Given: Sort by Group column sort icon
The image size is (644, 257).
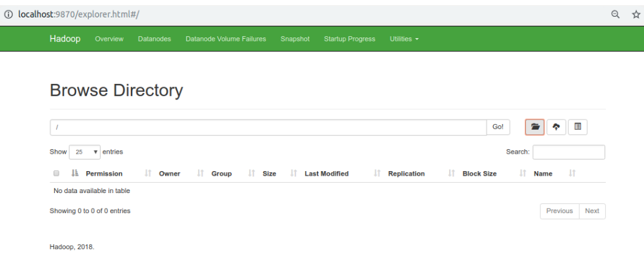Looking at the screenshot, I should pyautogui.click(x=252, y=174).
